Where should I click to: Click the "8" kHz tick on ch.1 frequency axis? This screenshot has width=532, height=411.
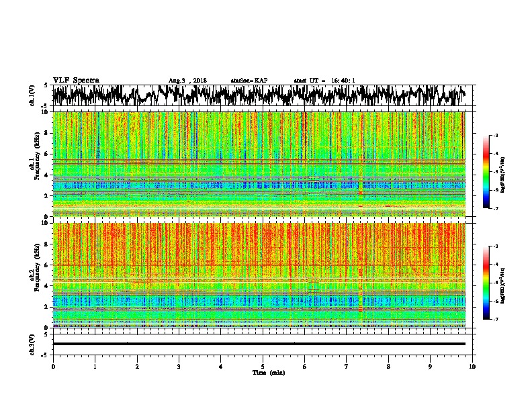click(47, 133)
